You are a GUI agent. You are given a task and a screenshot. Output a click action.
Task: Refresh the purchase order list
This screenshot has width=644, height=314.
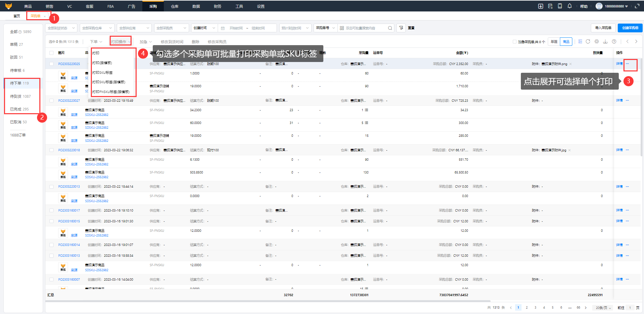[x=588, y=41]
